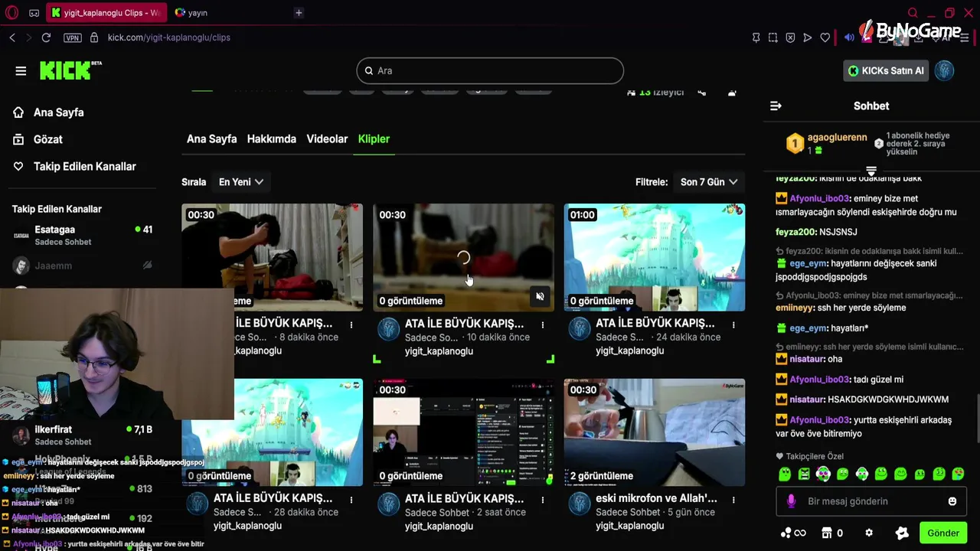980x551 pixels.
Task: Open eski mikrofon ve Allah clip thumbnail
Action: point(655,432)
